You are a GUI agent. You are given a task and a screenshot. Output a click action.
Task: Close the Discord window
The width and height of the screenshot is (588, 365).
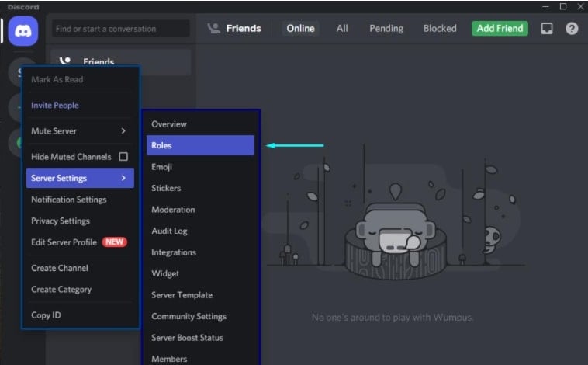pyautogui.click(x=580, y=6)
